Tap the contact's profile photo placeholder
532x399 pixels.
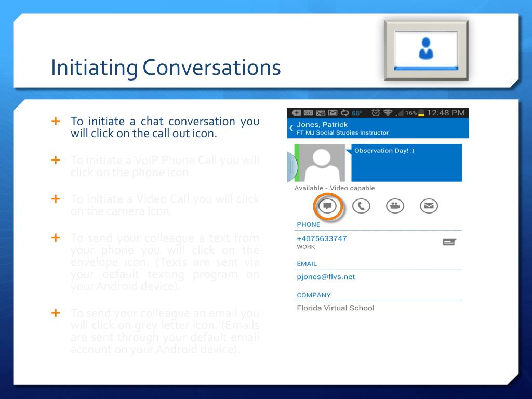(322, 163)
